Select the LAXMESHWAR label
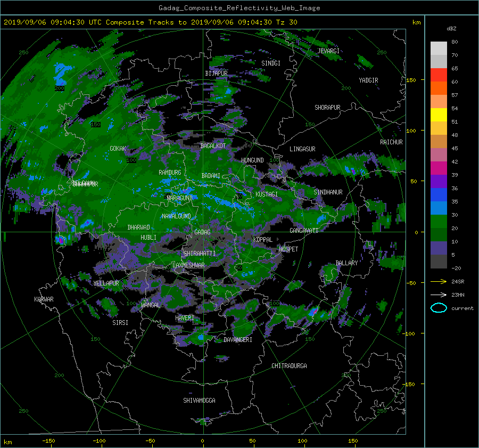The height and width of the screenshot is (448, 479). 188,265
